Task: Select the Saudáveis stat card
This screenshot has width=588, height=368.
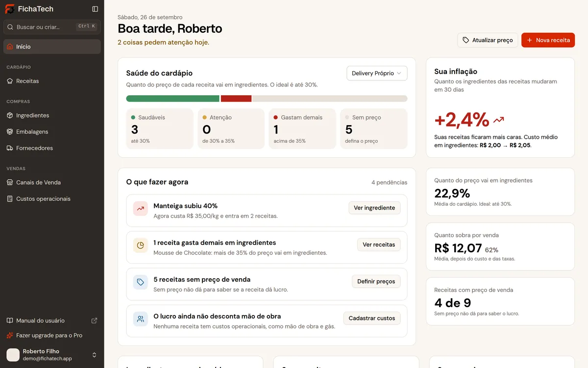Action: coord(160,129)
